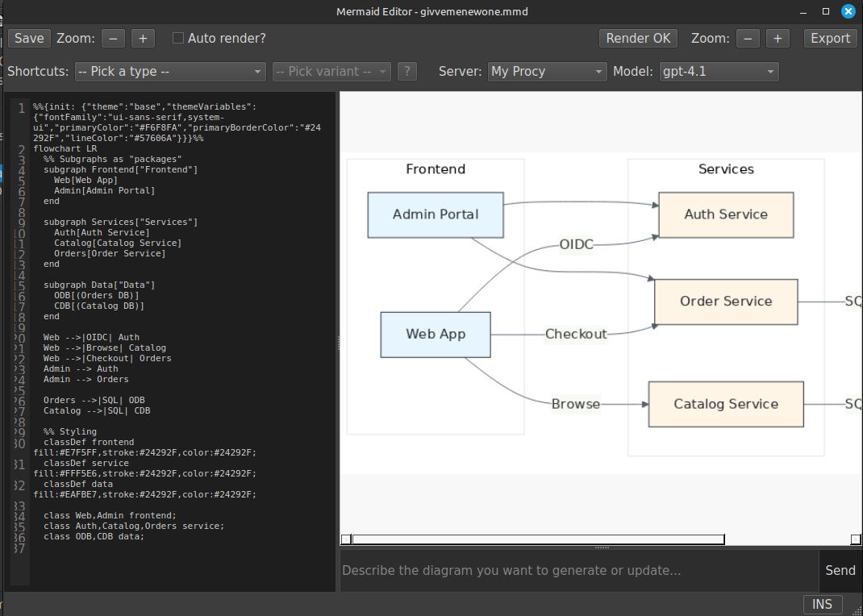Click the diagram description input field

pos(577,571)
